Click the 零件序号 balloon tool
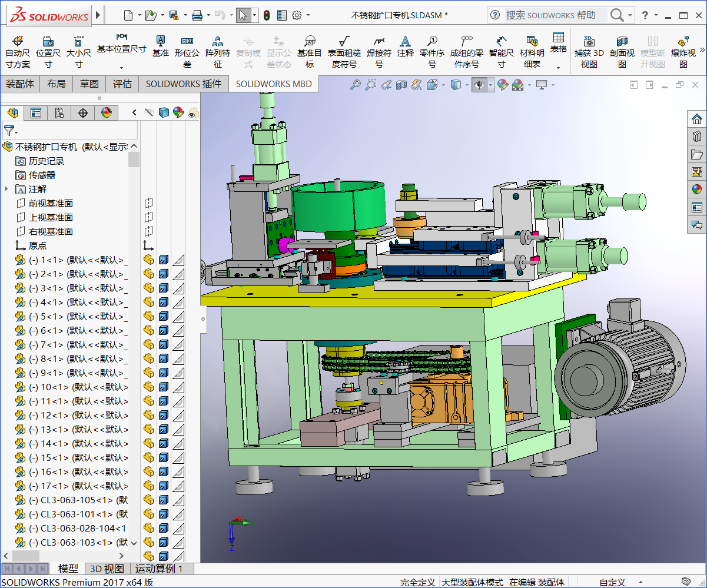Image resolution: width=707 pixels, height=588 pixels. (432, 52)
